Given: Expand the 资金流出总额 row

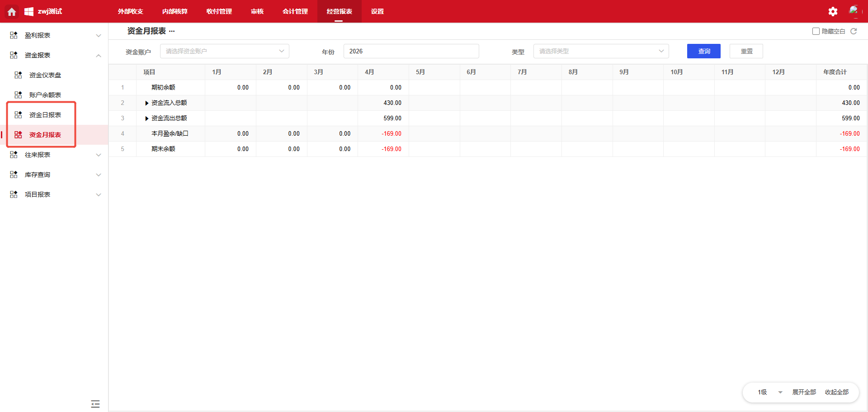Looking at the screenshot, I should (146, 118).
